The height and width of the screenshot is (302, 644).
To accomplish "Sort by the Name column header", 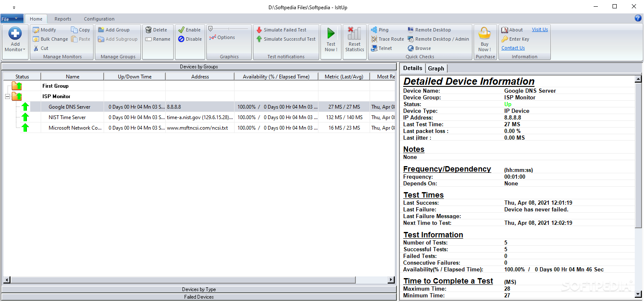I will click(73, 77).
